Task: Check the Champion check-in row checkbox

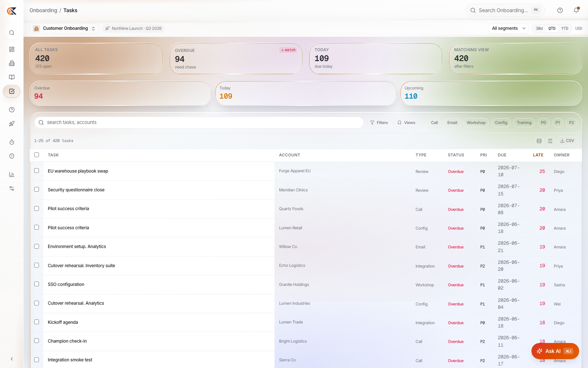Action: click(37, 341)
